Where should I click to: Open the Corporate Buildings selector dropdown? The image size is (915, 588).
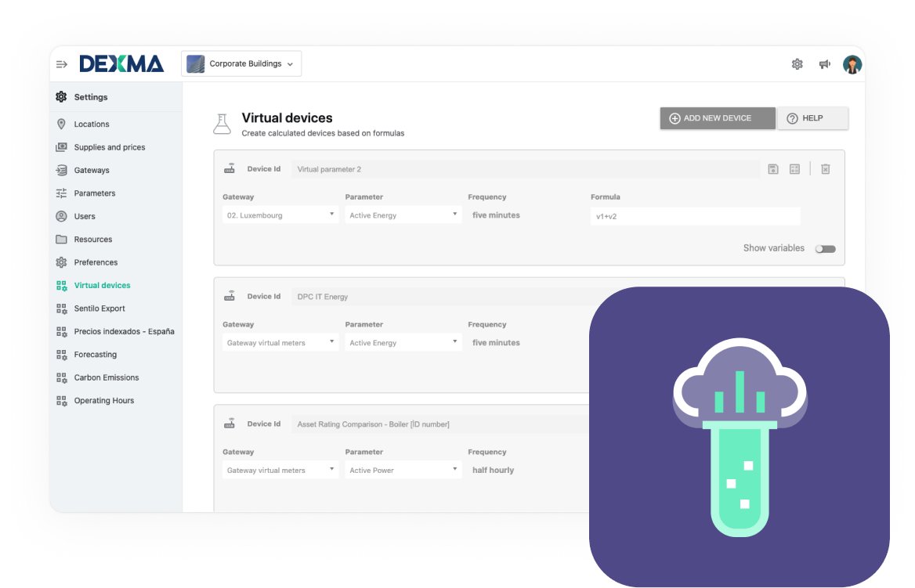click(x=241, y=63)
